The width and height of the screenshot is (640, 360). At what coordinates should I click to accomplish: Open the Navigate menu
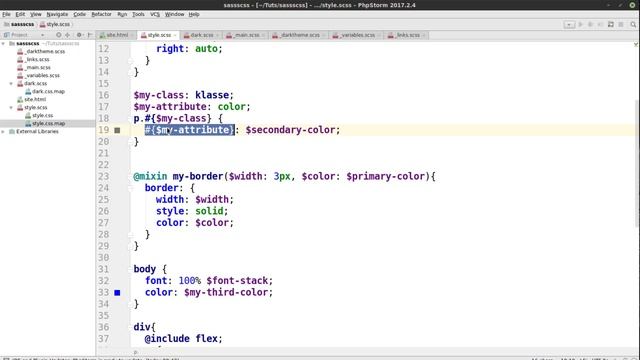click(57, 14)
